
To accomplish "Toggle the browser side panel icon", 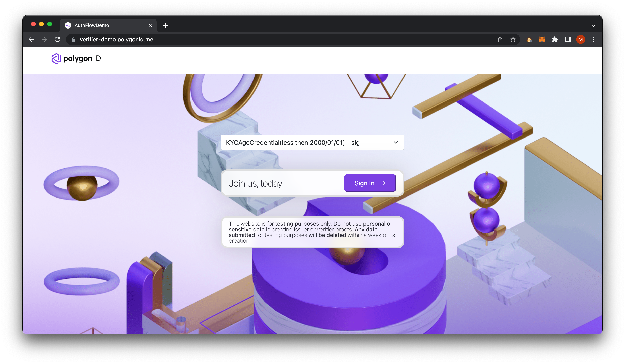I will click(x=568, y=39).
